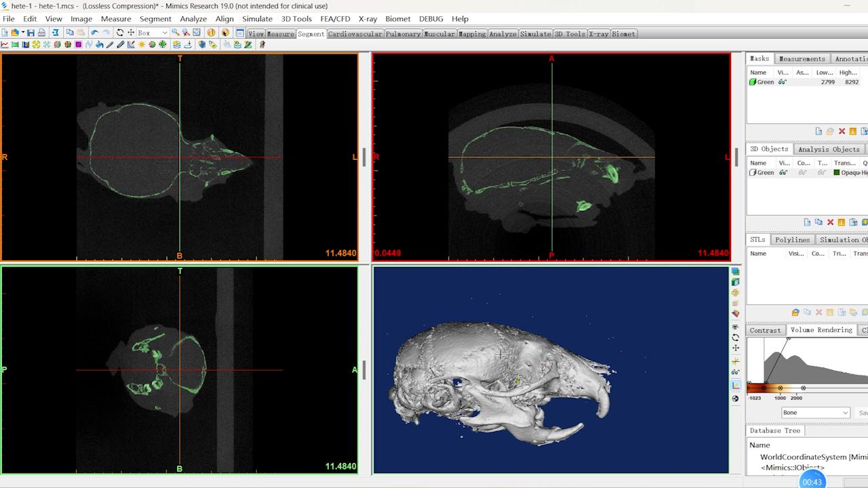The width and height of the screenshot is (868, 488).
Task: Click the orange info icon in top toolbar
Action: pyautogui.click(x=211, y=33)
